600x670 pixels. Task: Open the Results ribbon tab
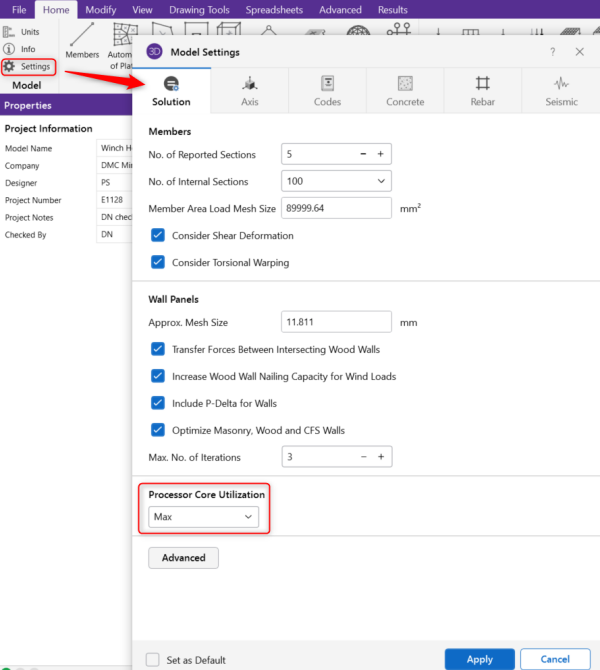[392, 9]
